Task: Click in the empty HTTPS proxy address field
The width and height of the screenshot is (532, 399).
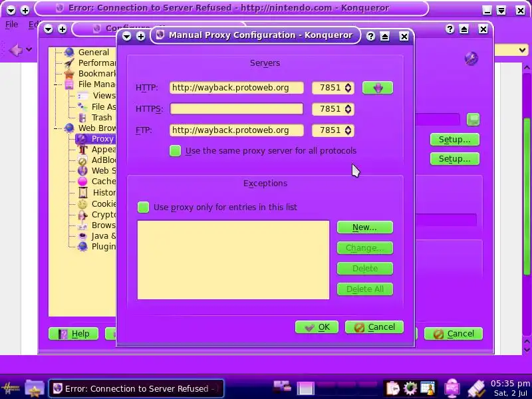Action: click(237, 109)
